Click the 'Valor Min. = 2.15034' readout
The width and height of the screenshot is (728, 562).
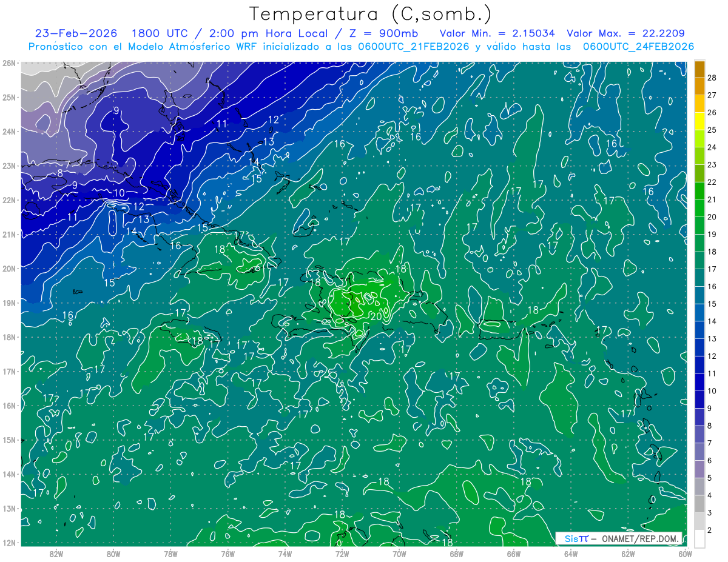point(497,33)
